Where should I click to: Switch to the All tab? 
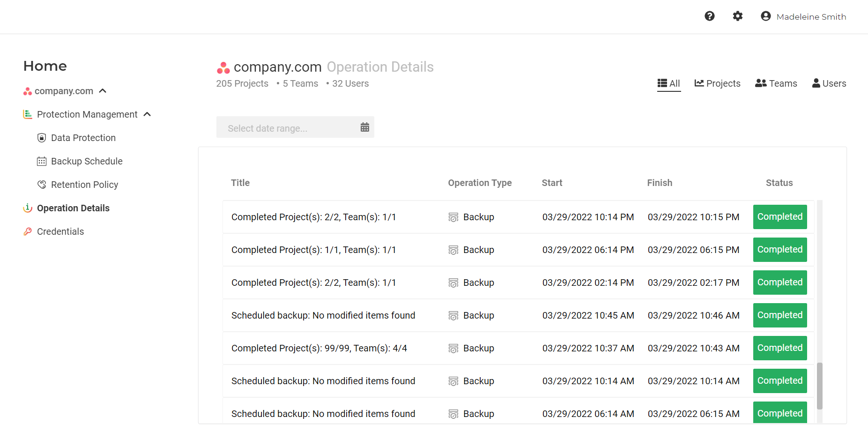(x=669, y=83)
